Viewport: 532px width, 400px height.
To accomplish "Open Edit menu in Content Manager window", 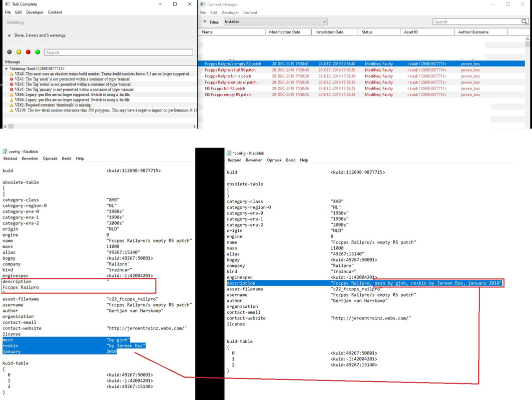I will pos(214,12).
